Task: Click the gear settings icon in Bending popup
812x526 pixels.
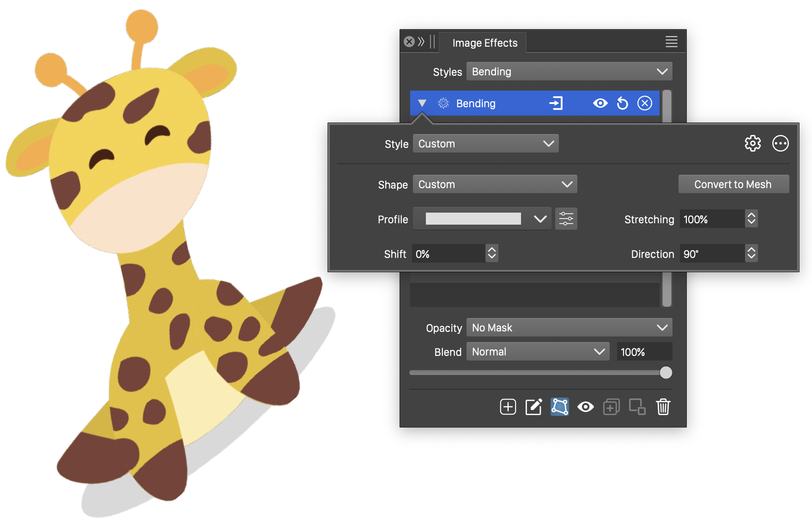Action: [x=752, y=143]
